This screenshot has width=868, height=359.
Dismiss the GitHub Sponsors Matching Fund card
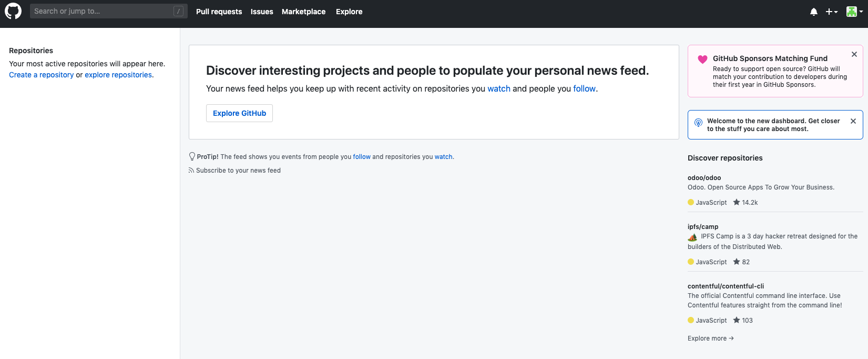[854, 54]
